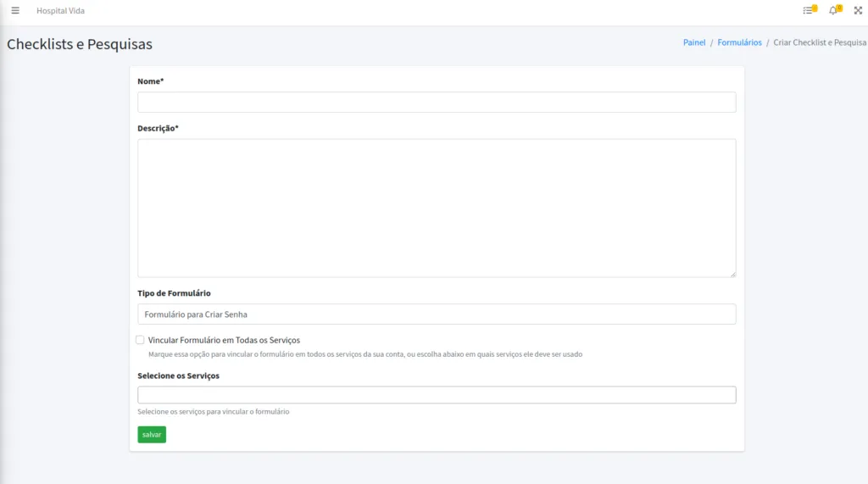This screenshot has width=868, height=484.
Task: Enable Vincular Formulário em Todas os Serviços checkbox
Action: tap(140, 340)
